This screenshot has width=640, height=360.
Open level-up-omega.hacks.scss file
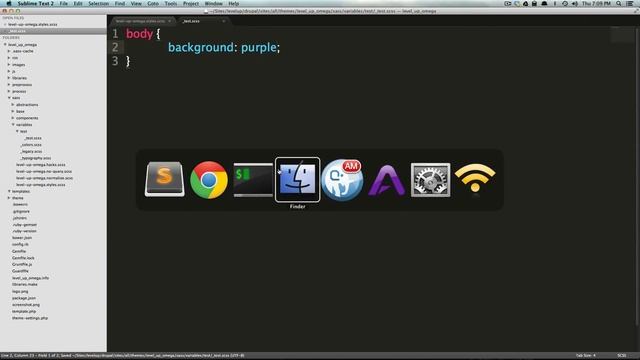point(40,165)
